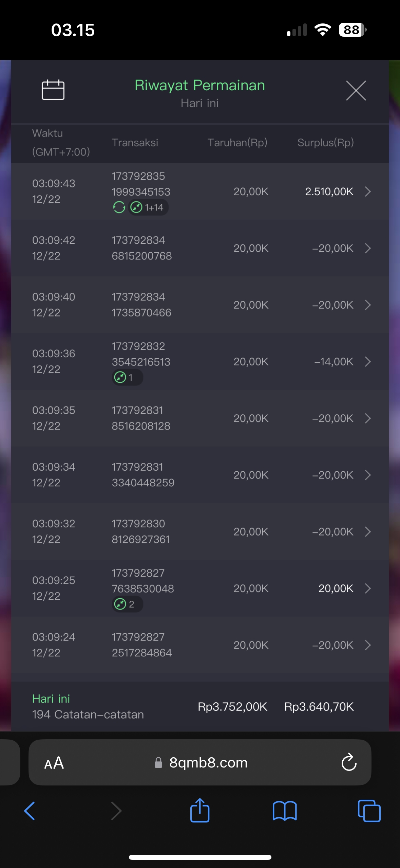Image resolution: width=400 pixels, height=868 pixels.
Task: Tap the respin circular arrows icon
Action: (x=119, y=207)
